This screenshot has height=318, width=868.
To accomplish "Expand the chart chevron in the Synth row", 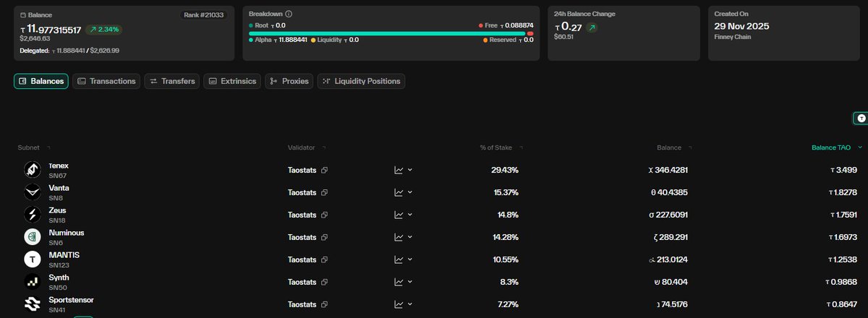I will tap(410, 282).
